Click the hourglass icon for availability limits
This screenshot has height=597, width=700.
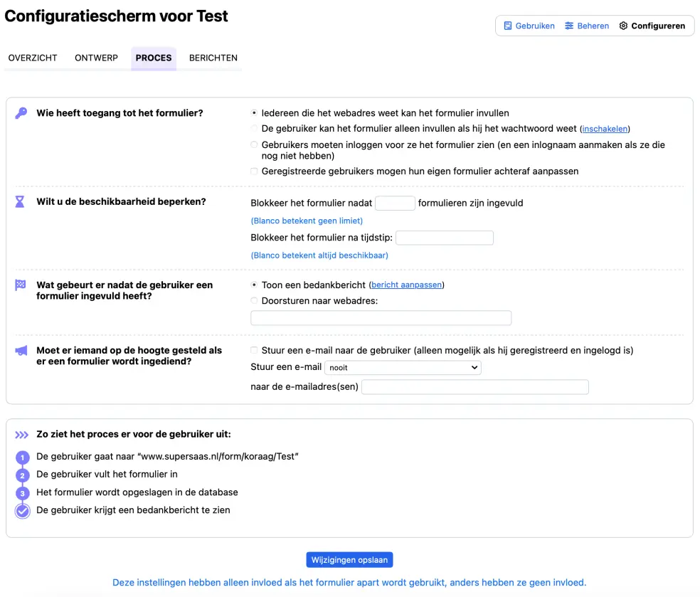[20, 202]
